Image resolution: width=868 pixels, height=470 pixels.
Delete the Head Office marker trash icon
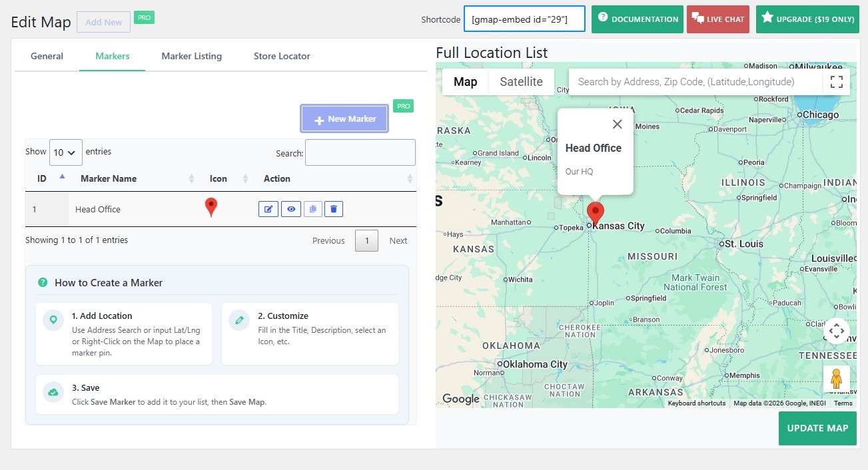[x=334, y=209]
